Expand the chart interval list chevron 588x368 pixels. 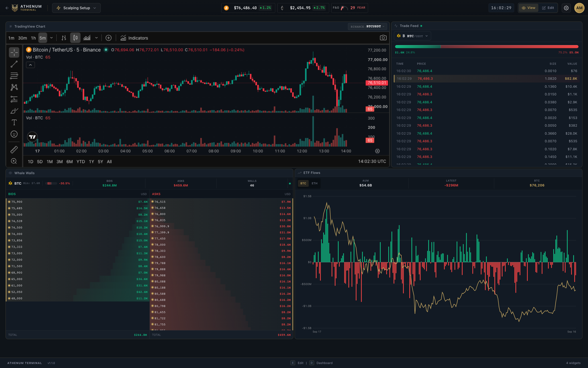point(51,38)
